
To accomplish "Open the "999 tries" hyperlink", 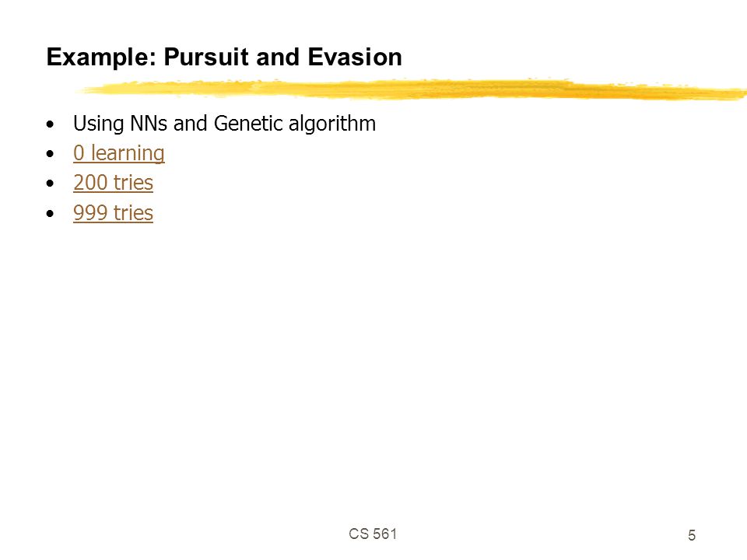I will pyautogui.click(x=113, y=213).
